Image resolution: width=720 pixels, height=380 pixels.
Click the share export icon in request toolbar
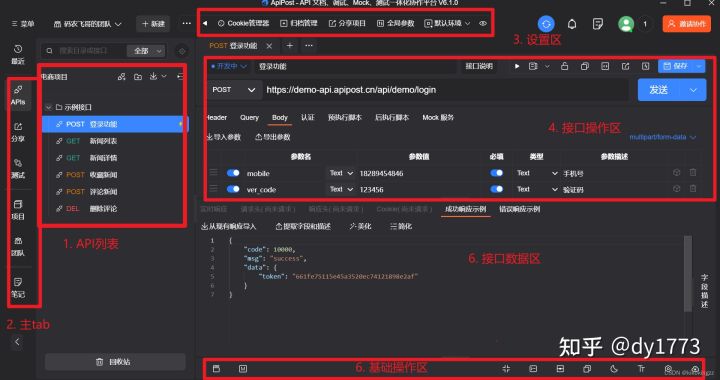(x=625, y=67)
